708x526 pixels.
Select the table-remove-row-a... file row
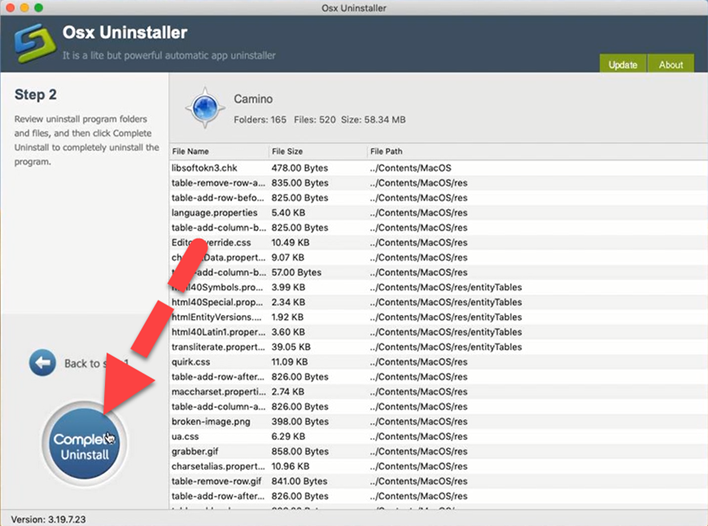pos(438,183)
